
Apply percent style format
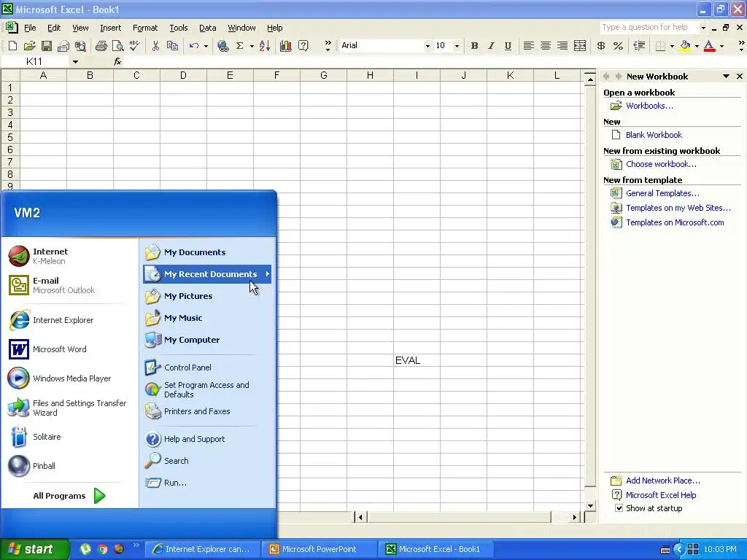618,46
